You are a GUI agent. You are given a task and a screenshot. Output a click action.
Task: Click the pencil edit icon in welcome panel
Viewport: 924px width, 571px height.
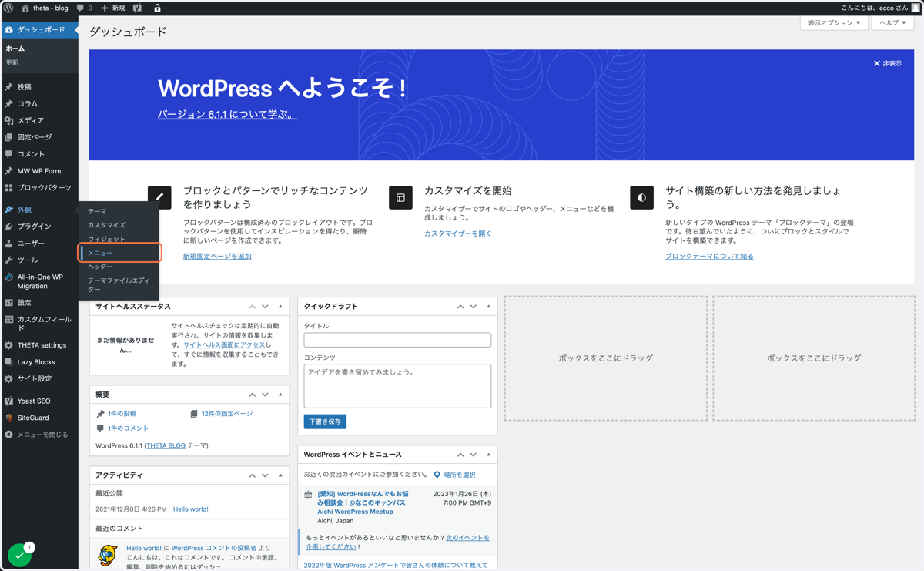[x=159, y=197]
